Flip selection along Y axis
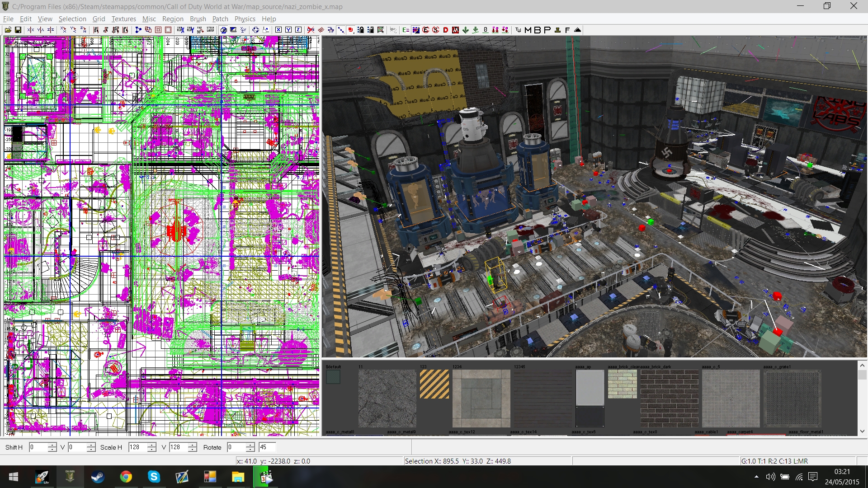Image resolution: width=868 pixels, height=488 pixels. pyautogui.click(x=41, y=30)
